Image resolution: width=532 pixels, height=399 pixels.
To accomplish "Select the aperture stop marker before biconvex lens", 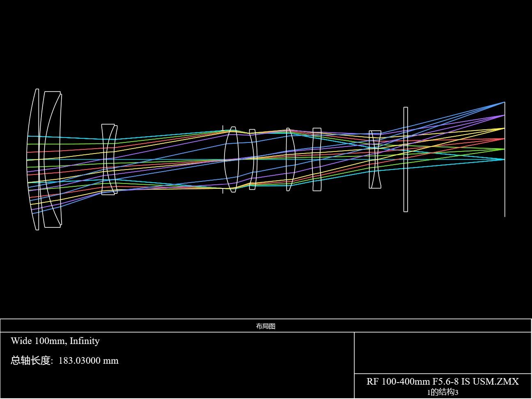I will tap(223, 159).
